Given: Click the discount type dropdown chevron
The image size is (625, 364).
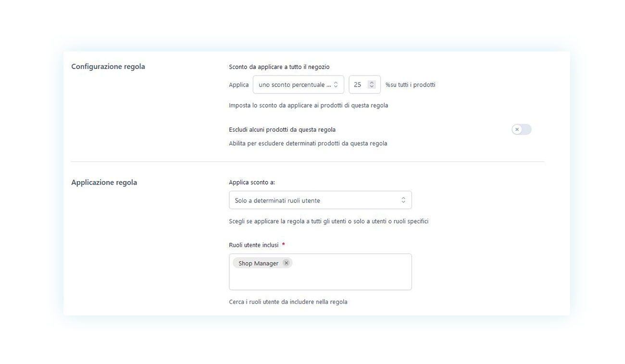Looking at the screenshot, I should (336, 85).
